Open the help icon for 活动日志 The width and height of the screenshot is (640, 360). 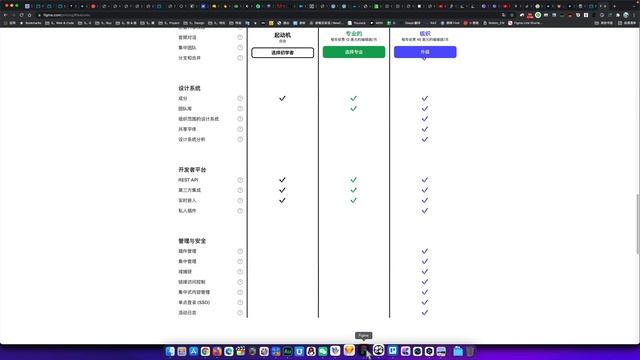240,313
